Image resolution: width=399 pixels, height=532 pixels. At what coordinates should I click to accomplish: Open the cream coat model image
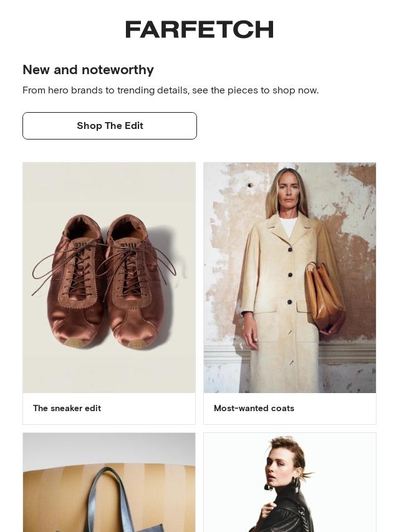[x=290, y=277]
